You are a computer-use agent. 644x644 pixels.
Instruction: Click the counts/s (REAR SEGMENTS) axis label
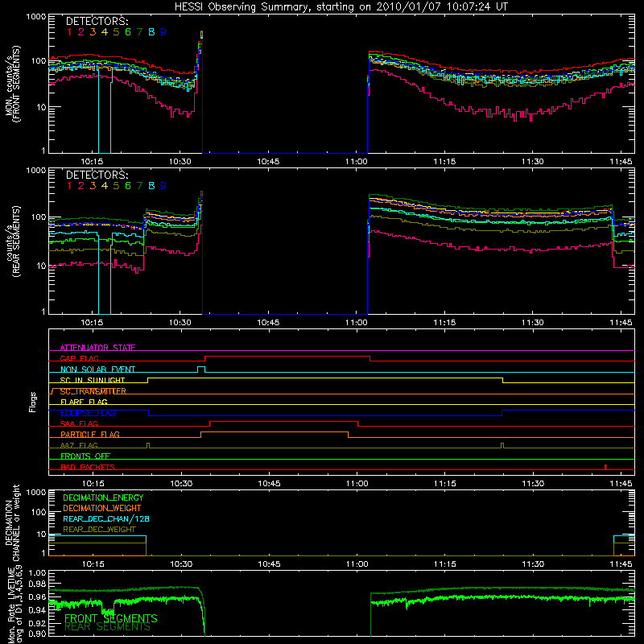[x=13, y=242]
